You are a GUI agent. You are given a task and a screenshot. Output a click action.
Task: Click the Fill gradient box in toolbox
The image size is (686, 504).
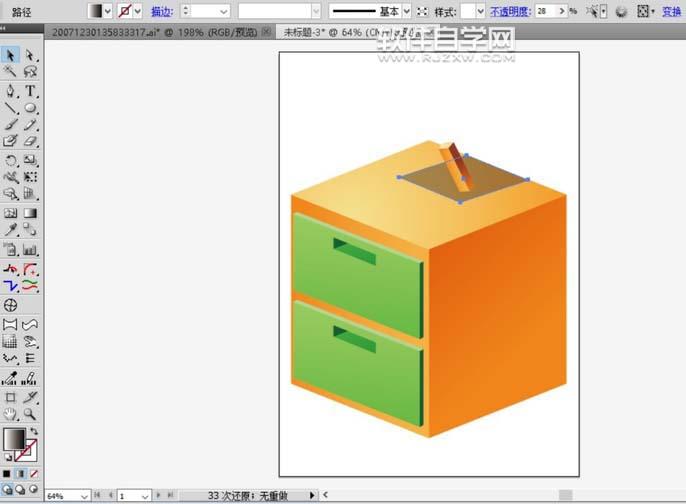[x=14, y=439]
